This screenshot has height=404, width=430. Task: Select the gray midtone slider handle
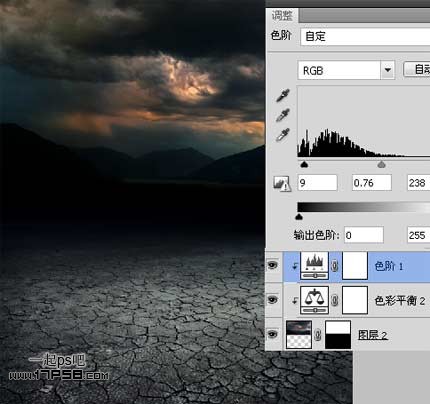[x=381, y=164]
